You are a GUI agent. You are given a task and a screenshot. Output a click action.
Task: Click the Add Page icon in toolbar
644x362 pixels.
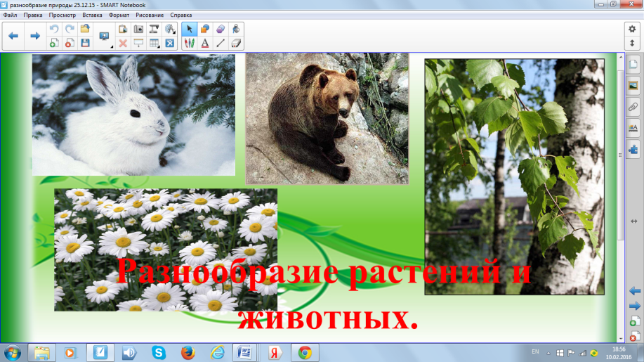click(54, 43)
